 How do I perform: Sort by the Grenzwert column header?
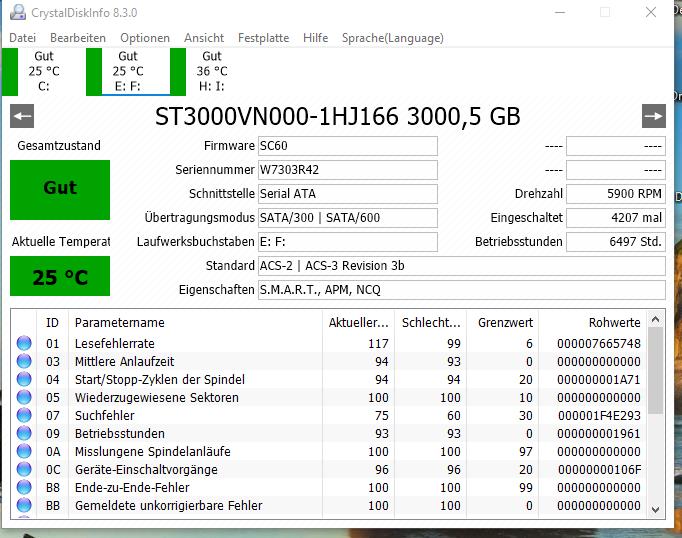click(x=503, y=322)
